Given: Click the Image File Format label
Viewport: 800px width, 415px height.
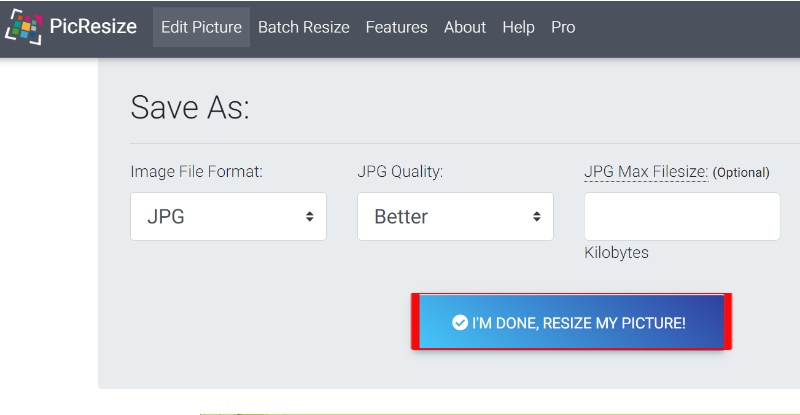Looking at the screenshot, I should point(196,172).
